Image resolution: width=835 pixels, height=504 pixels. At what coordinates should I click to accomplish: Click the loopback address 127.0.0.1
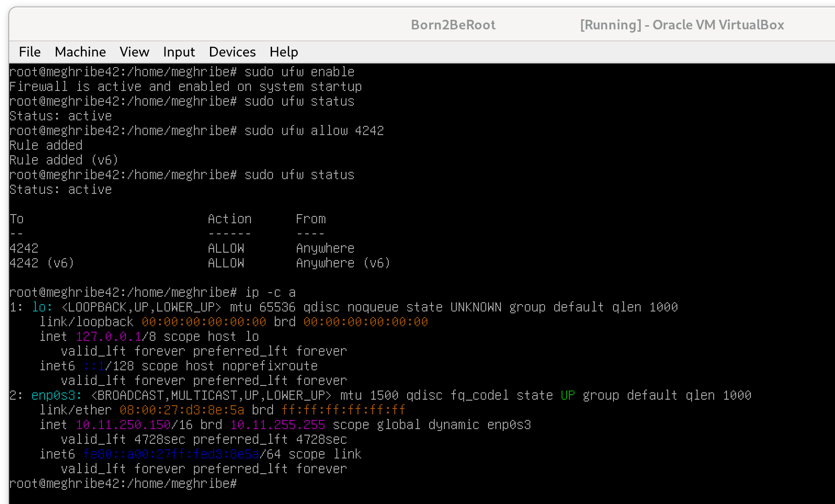tap(108, 337)
